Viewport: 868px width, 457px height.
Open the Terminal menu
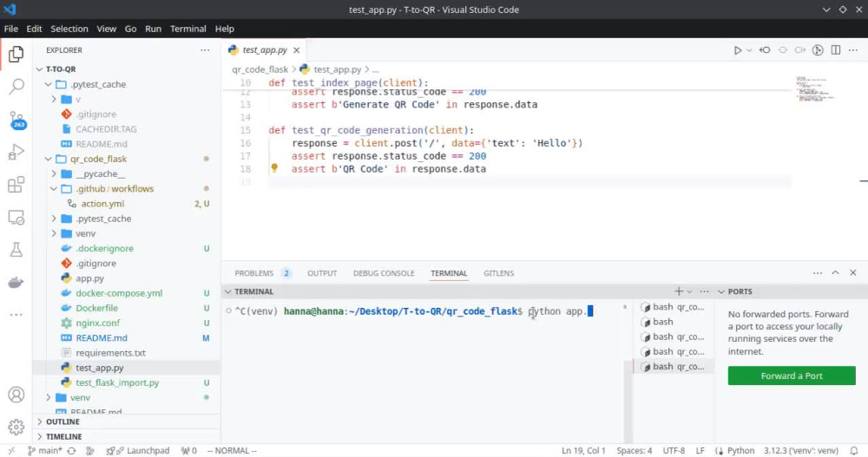[x=187, y=29]
